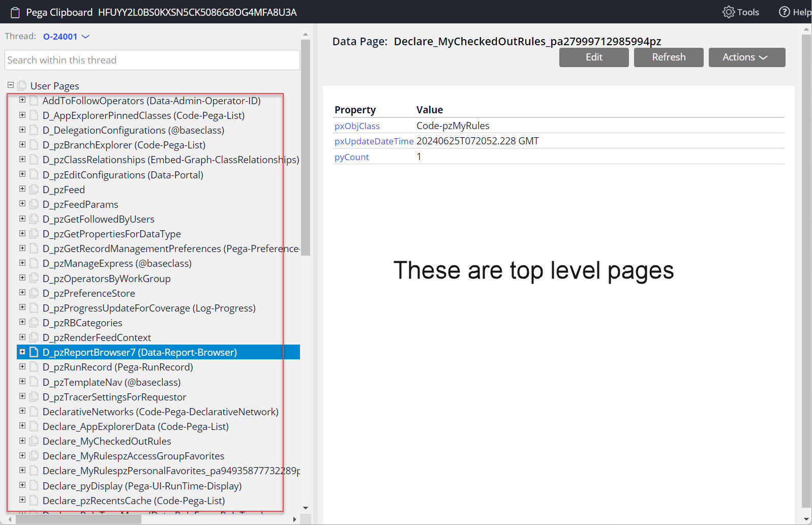The image size is (812, 525).
Task: Expand D_pzBranchExplorer node
Action: pos(22,144)
